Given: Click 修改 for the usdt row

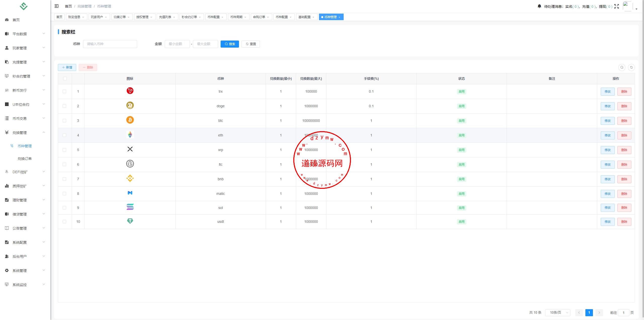Looking at the screenshot, I should coord(608,222).
